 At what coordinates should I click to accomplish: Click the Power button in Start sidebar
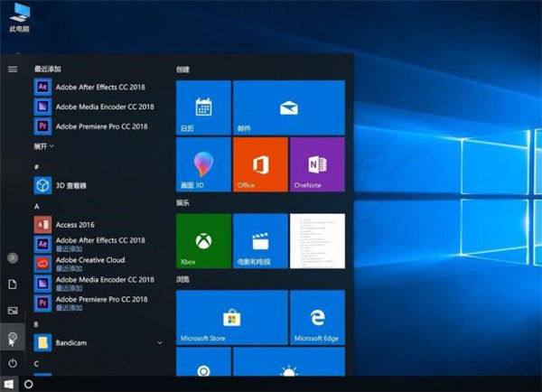[x=13, y=362]
